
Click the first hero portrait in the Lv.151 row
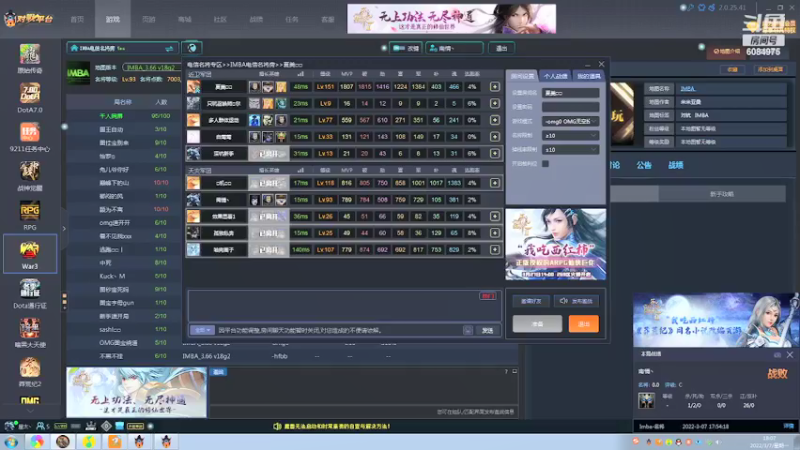(254, 87)
